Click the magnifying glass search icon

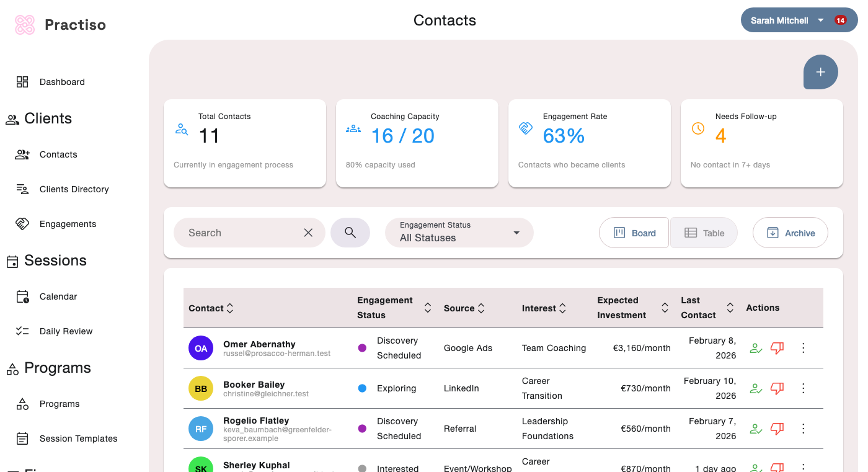click(x=350, y=233)
